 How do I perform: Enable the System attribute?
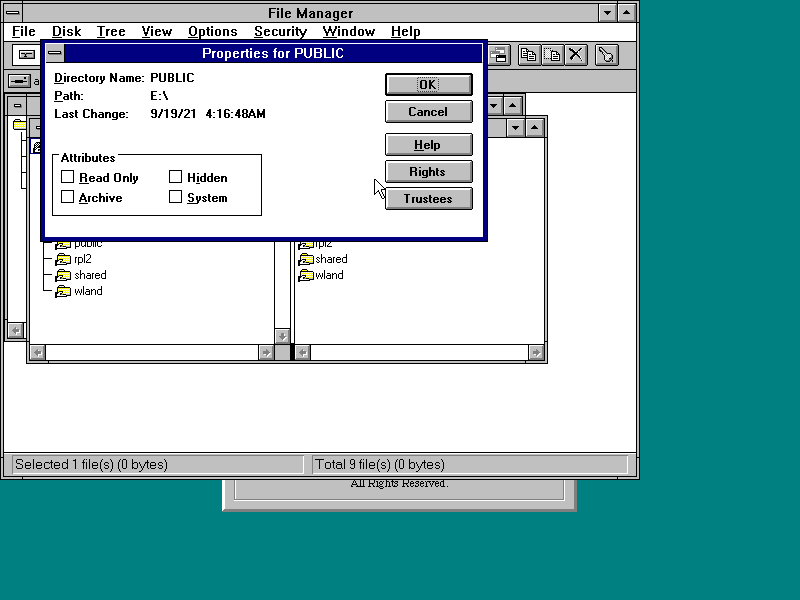click(x=176, y=196)
